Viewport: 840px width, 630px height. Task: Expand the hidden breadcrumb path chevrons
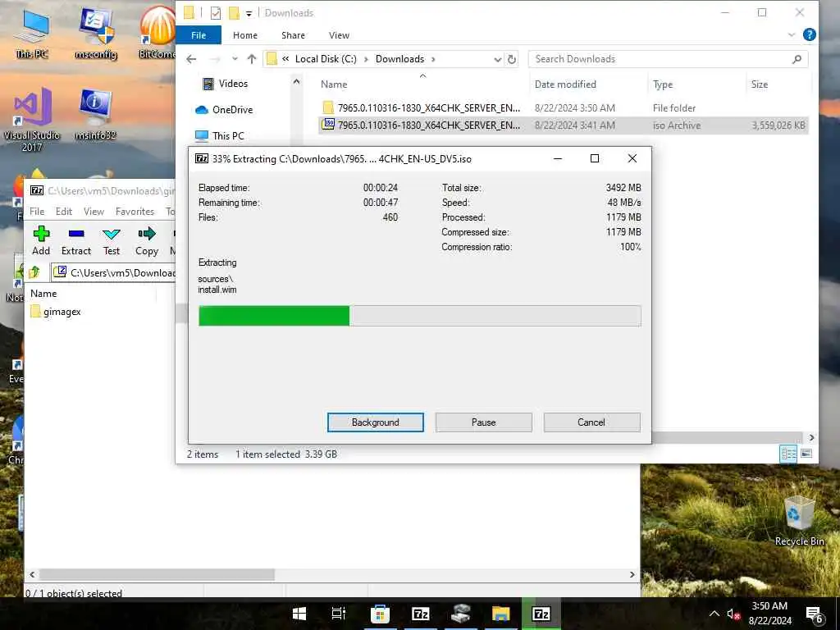[285, 59]
